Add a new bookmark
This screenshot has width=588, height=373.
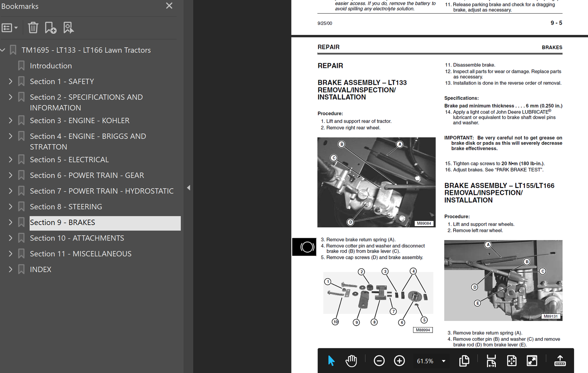click(50, 28)
